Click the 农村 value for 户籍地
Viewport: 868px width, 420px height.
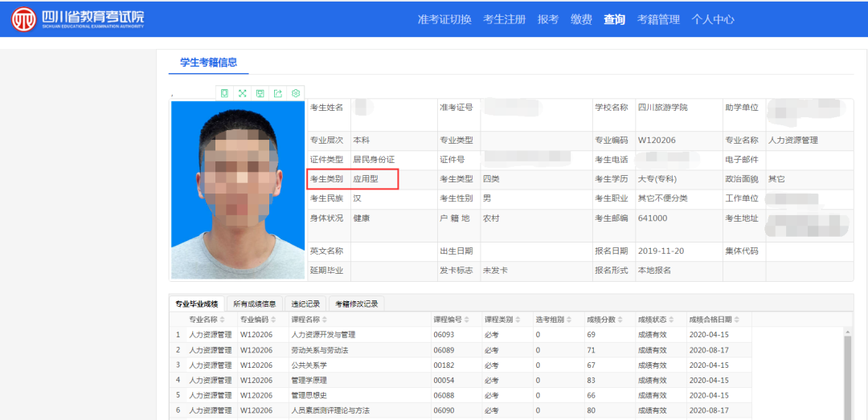click(491, 218)
